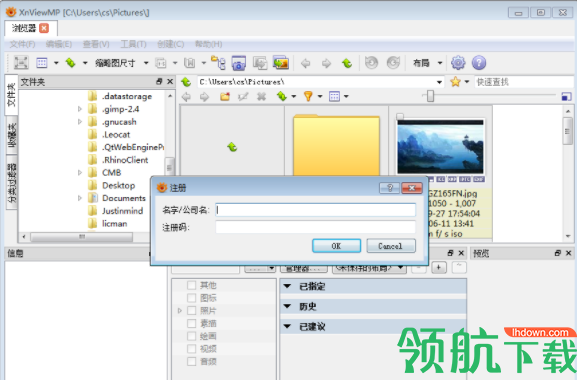Collapse the 已指定 section

point(287,286)
